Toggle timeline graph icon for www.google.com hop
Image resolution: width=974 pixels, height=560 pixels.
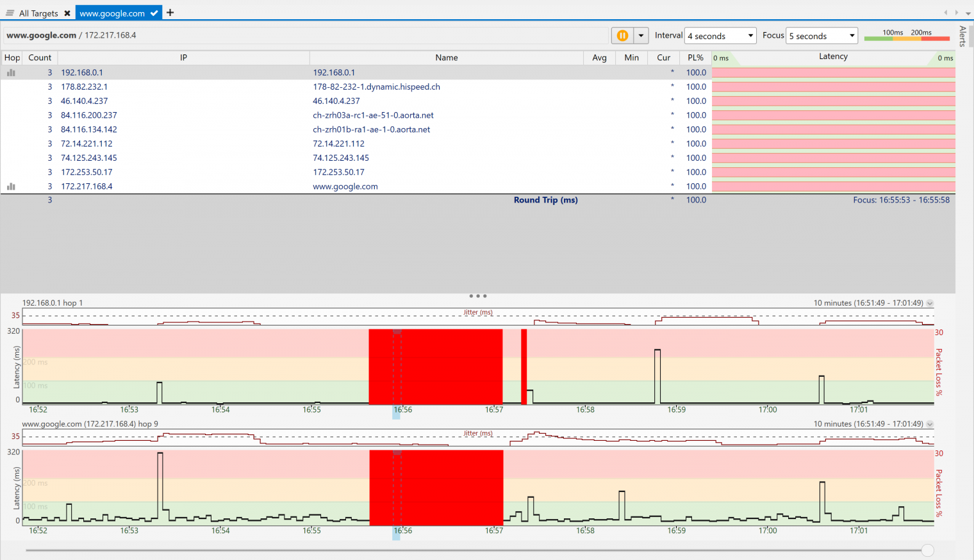point(11,186)
